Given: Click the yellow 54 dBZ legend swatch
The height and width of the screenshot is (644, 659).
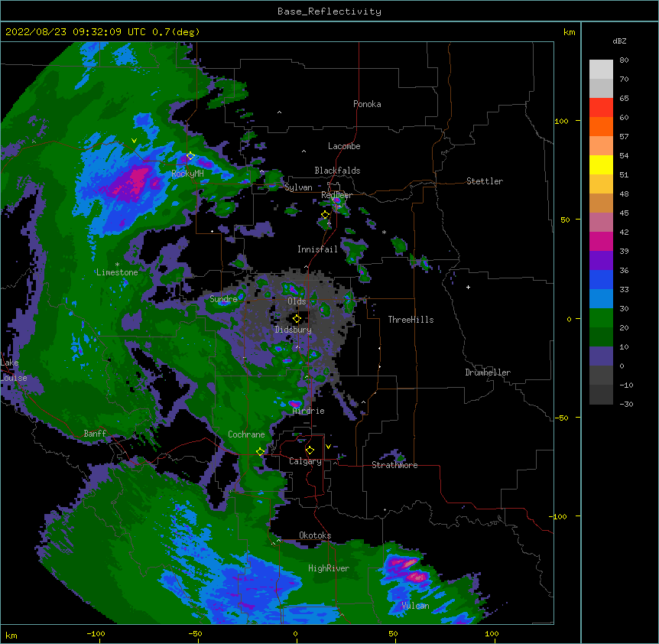Looking at the screenshot, I should point(601,164).
